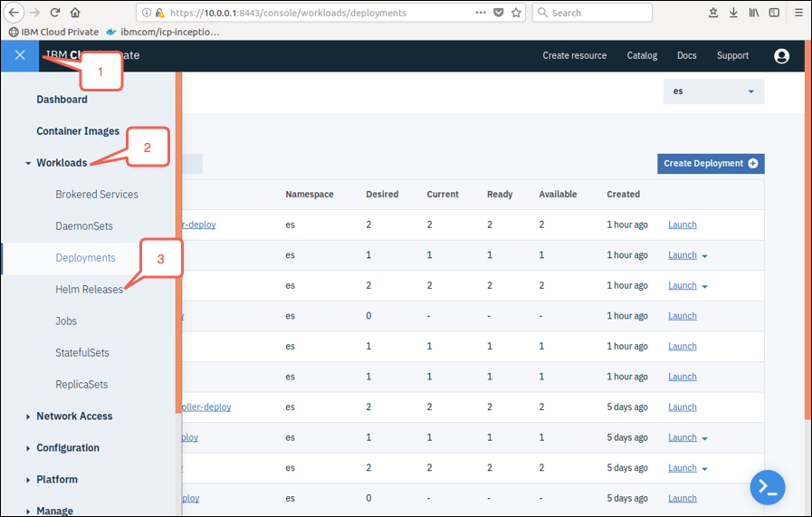Open the ibmcom/icp-inception bookmark

[163, 32]
